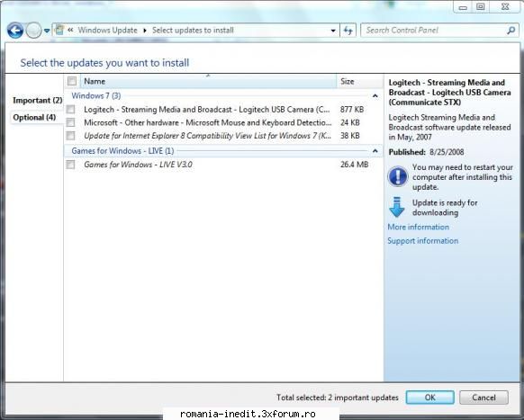Click the Games for Windows - LIVE (1) group title
Viewport: 524px width, 420px height.
(122, 151)
